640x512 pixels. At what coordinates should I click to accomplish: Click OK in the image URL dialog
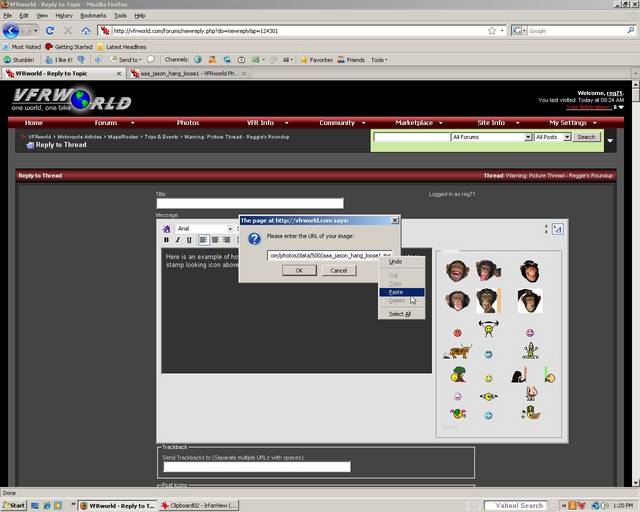(298, 270)
